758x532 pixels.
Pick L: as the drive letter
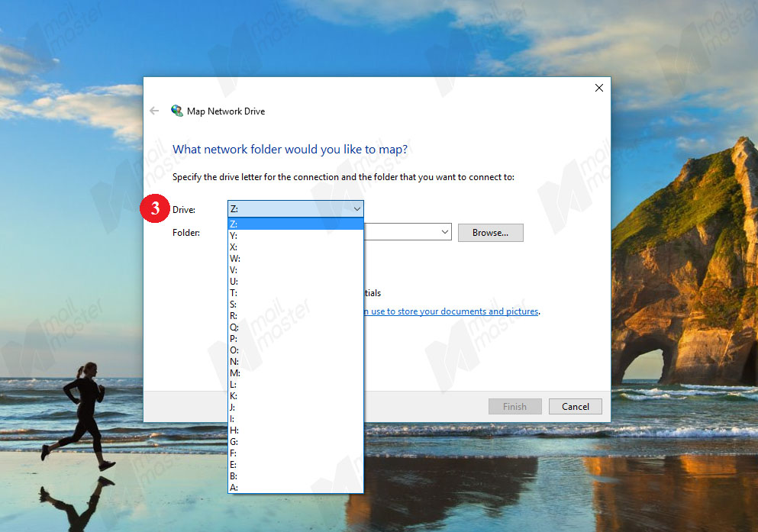tap(295, 385)
